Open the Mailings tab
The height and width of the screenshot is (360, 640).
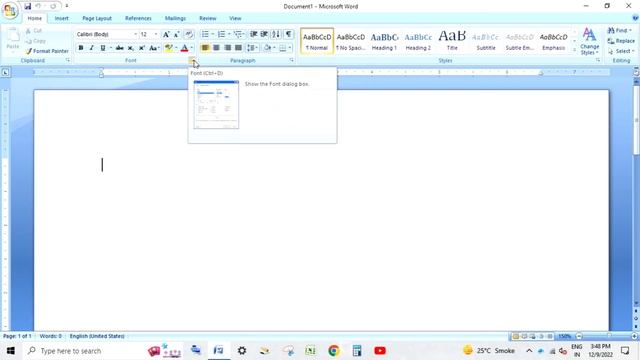pos(175,18)
